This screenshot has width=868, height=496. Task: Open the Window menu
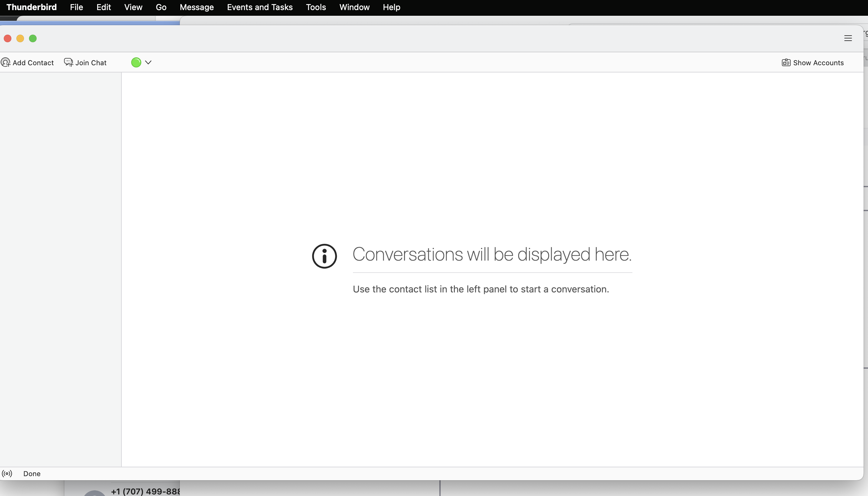point(354,7)
